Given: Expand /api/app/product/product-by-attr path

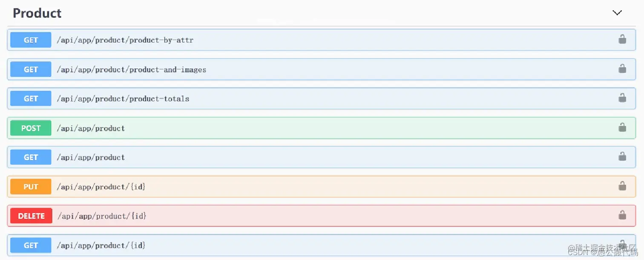Looking at the screenshot, I should tap(125, 40).
